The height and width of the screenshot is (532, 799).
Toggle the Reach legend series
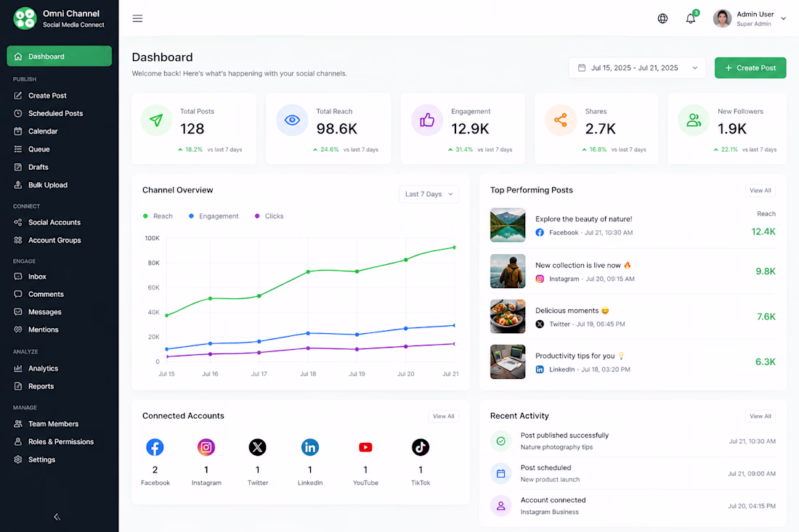click(x=158, y=216)
